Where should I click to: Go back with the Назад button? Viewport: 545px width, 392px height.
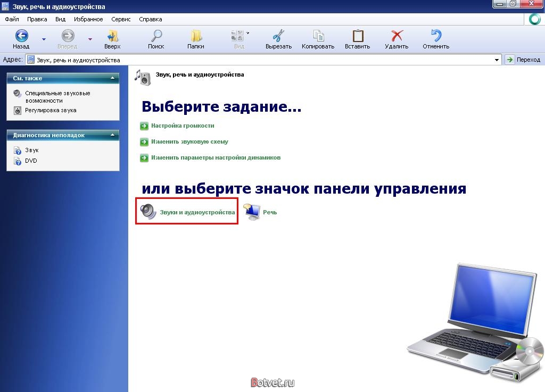21,39
